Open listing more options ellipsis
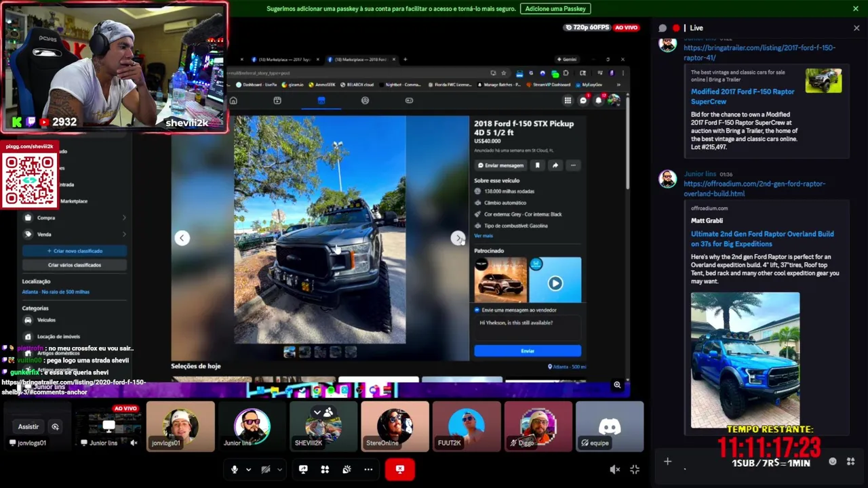 pos(573,165)
